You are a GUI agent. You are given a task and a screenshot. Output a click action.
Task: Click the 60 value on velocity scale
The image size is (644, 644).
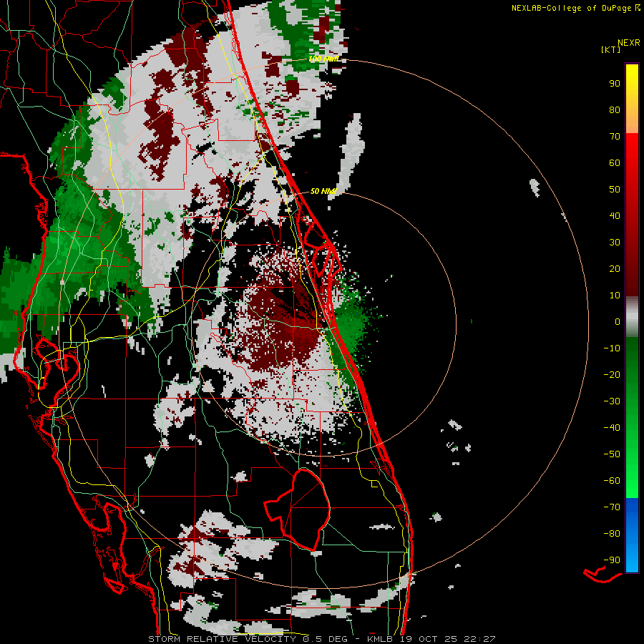615,162
